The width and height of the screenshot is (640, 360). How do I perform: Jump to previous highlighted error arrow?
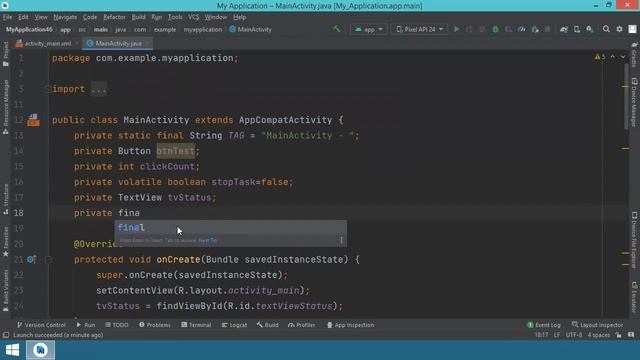point(613,57)
